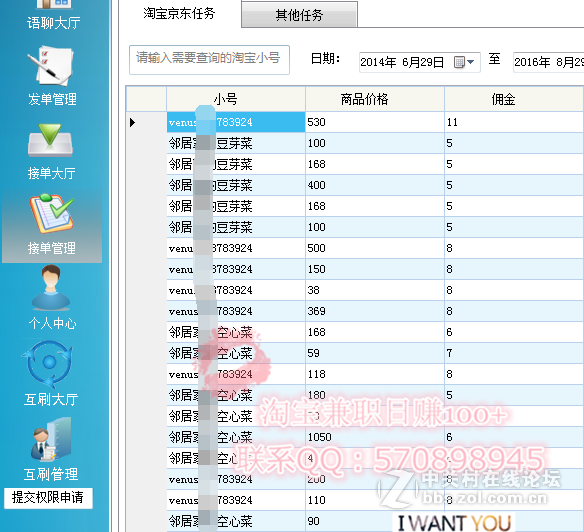The height and width of the screenshot is (532, 584).
Task: Select the commission cell 7
Action: pos(514,353)
